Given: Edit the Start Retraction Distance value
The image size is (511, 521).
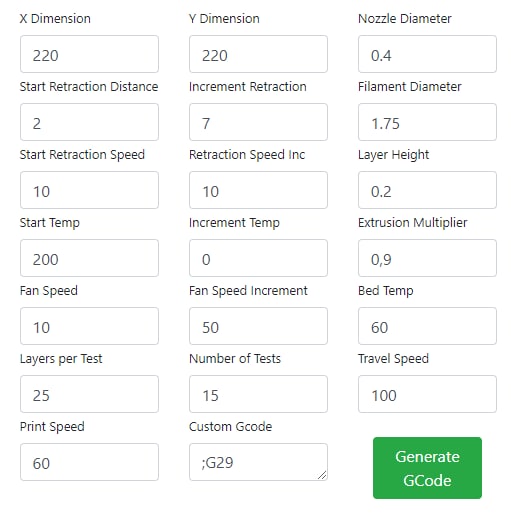Looking at the screenshot, I should (x=89, y=122).
